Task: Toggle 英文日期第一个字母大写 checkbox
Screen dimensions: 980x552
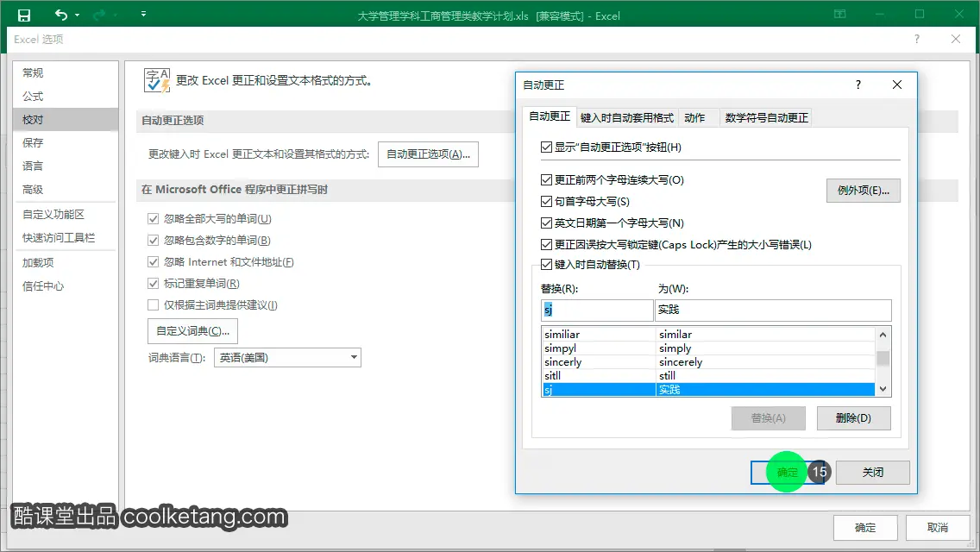Action: point(546,223)
